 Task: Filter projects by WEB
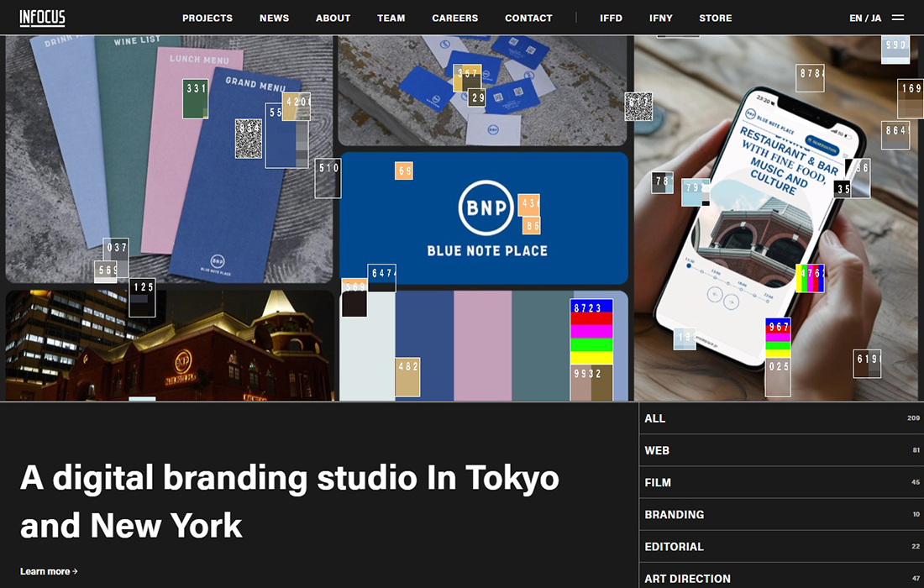[x=657, y=450]
